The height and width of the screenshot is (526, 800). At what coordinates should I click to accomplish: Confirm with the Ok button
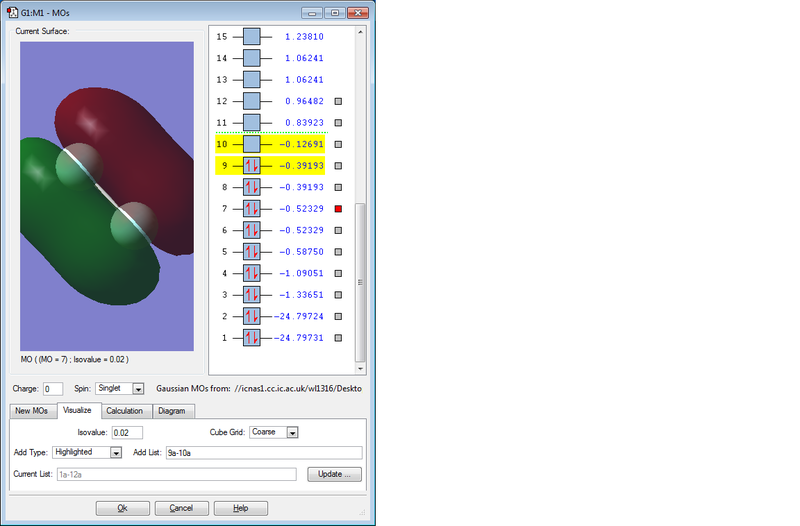coord(122,508)
